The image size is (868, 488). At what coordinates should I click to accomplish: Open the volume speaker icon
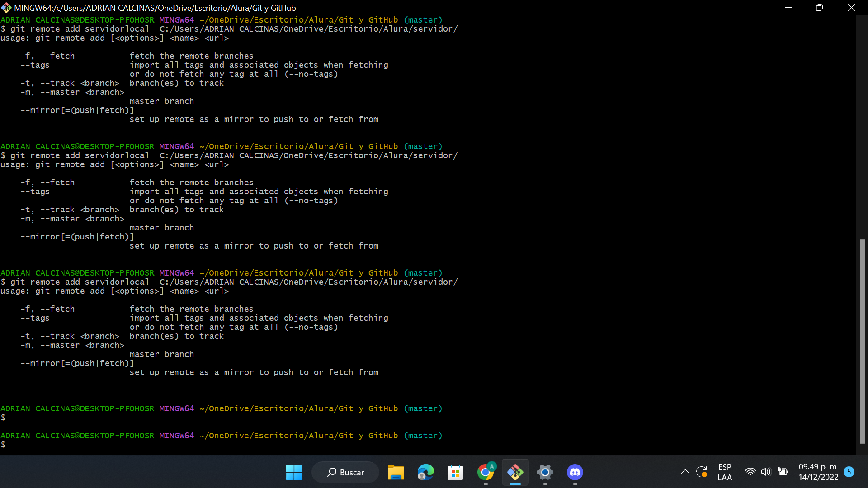coord(766,472)
